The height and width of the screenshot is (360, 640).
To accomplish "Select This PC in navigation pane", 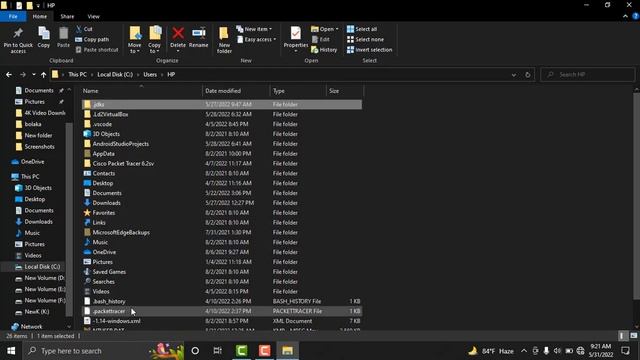I will [x=30, y=176].
